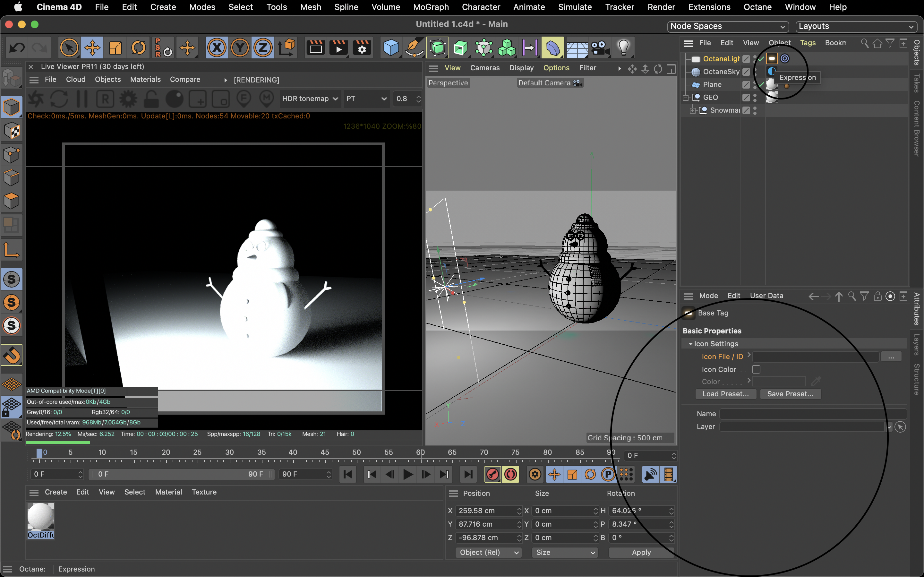Expand the GEO object hierarchy

point(686,97)
